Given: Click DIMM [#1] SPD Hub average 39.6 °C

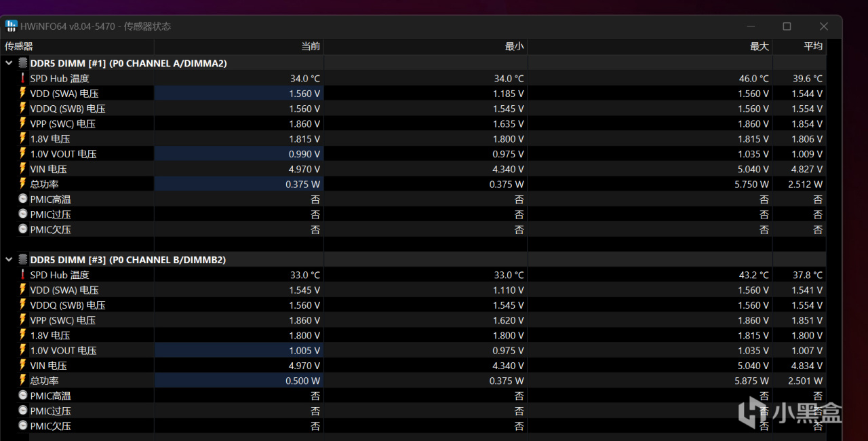Looking at the screenshot, I should pos(808,79).
